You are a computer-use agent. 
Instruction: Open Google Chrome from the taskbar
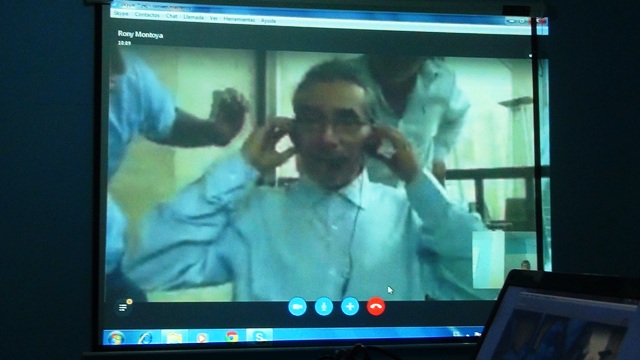pyautogui.click(x=231, y=337)
